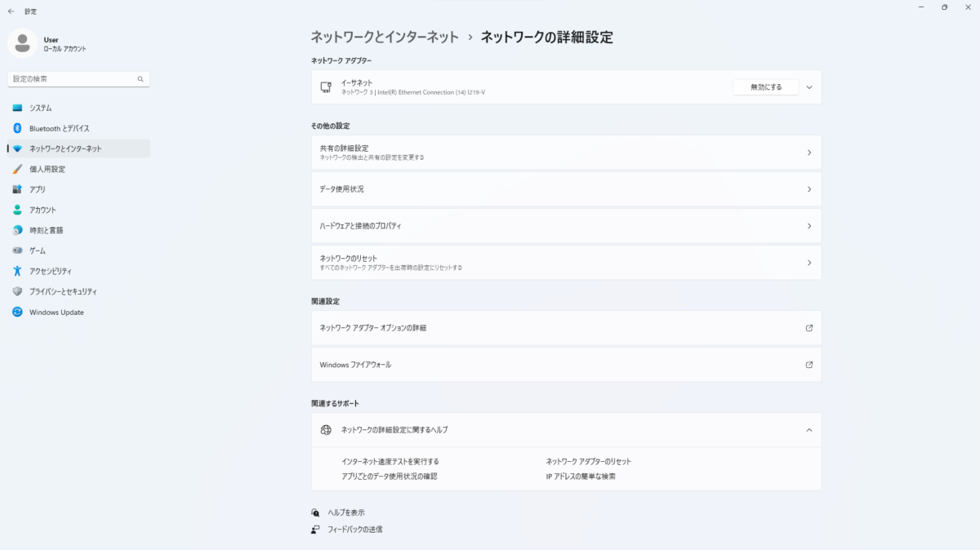Click the Bluetooth icon in the sidebar
Viewport: 980px width, 550px height.
[x=17, y=128]
